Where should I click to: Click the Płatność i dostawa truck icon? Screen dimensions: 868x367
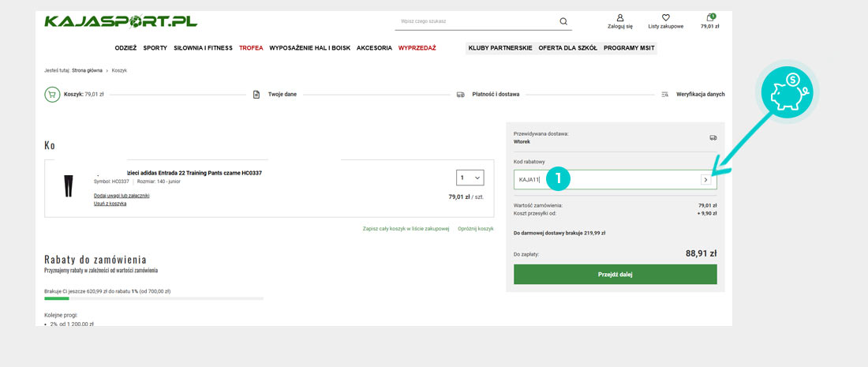460,95
